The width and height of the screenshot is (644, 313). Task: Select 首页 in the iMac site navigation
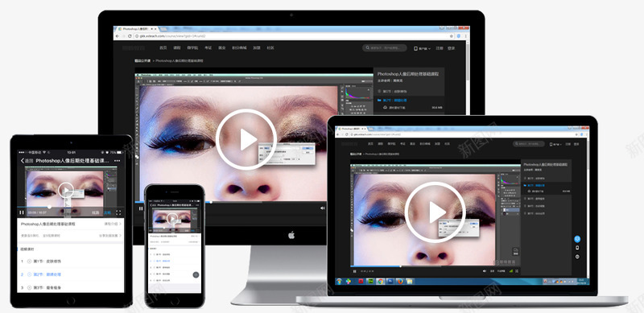click(163, 47)
